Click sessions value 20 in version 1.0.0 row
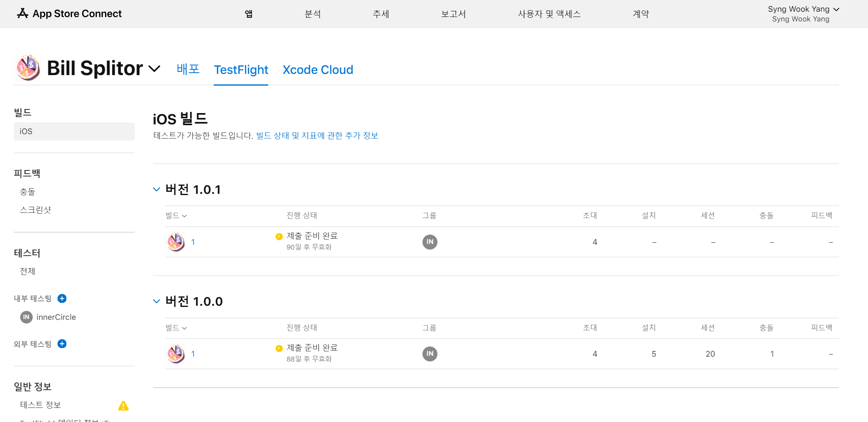This screenshot has width=868, height=422. click(x=710, y=354)
